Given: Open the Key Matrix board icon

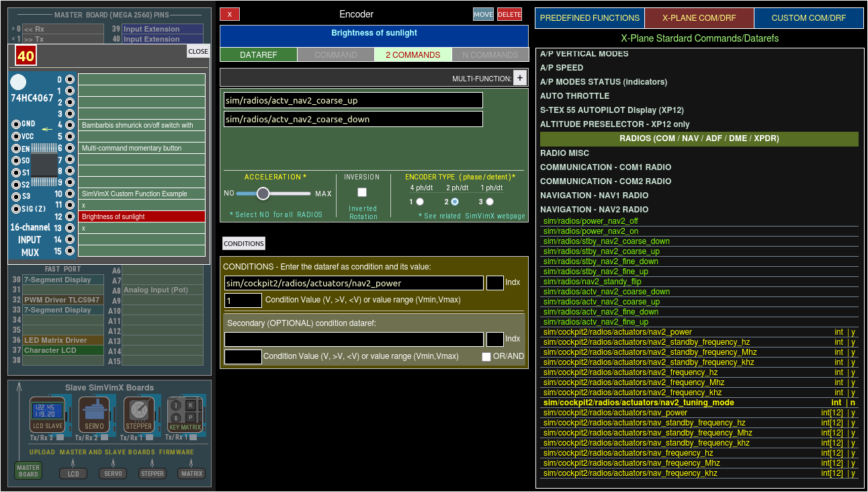Looking at the screenshot, I should click(185, 414).
